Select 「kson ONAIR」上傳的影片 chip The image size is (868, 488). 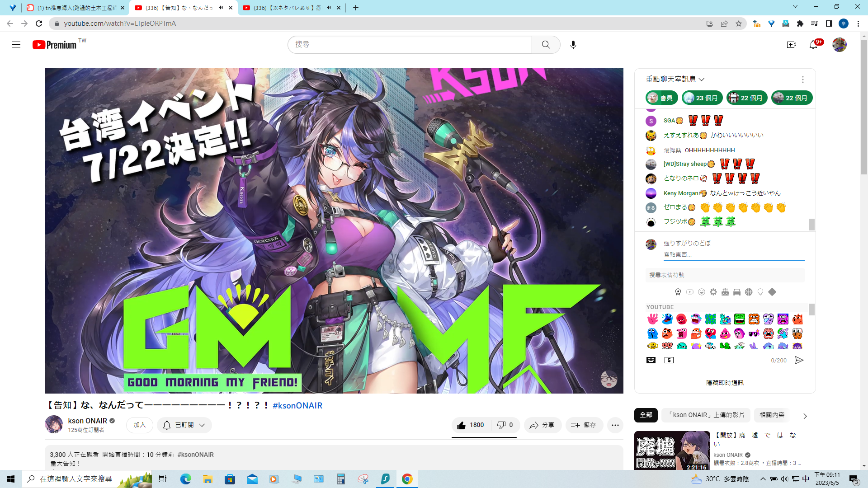point(706,415)
